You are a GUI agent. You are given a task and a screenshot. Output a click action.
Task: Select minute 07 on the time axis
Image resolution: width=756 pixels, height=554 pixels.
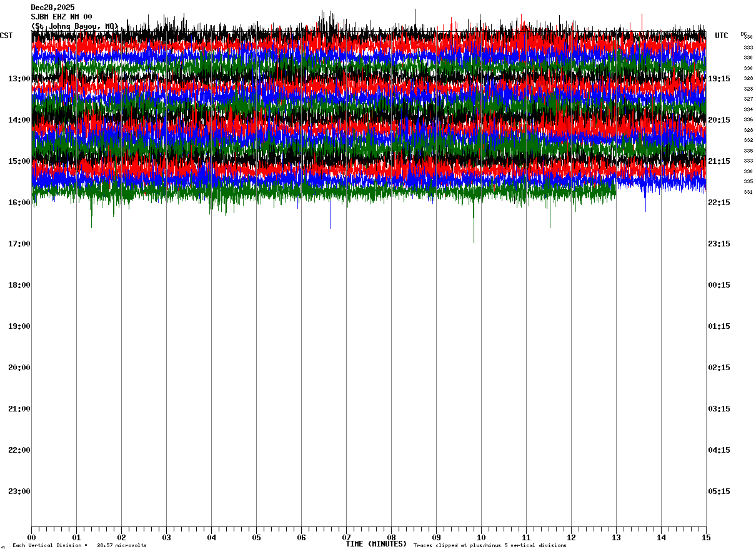[x=346, y=537]
